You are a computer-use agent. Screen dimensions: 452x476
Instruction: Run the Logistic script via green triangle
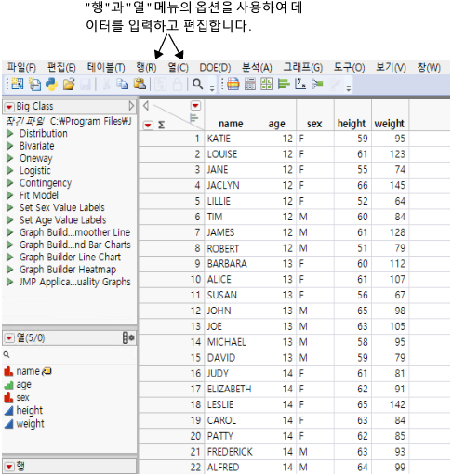tap(10, 170)
